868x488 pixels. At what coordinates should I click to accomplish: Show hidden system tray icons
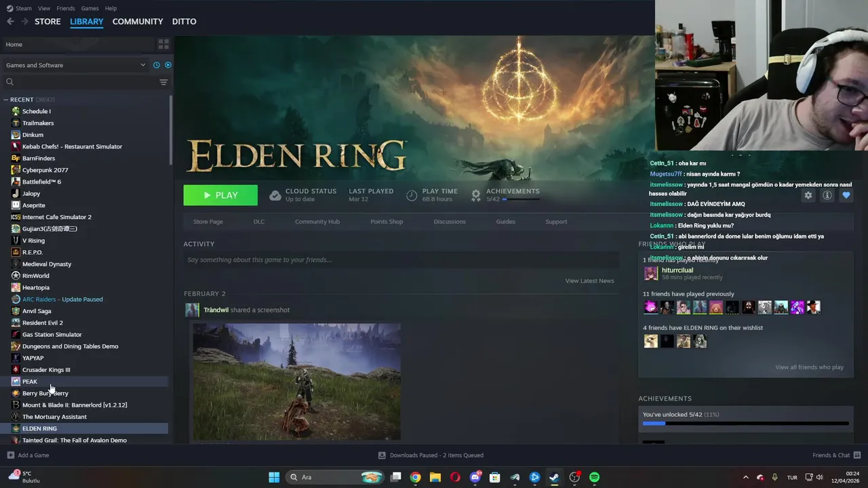pos(746,477)
